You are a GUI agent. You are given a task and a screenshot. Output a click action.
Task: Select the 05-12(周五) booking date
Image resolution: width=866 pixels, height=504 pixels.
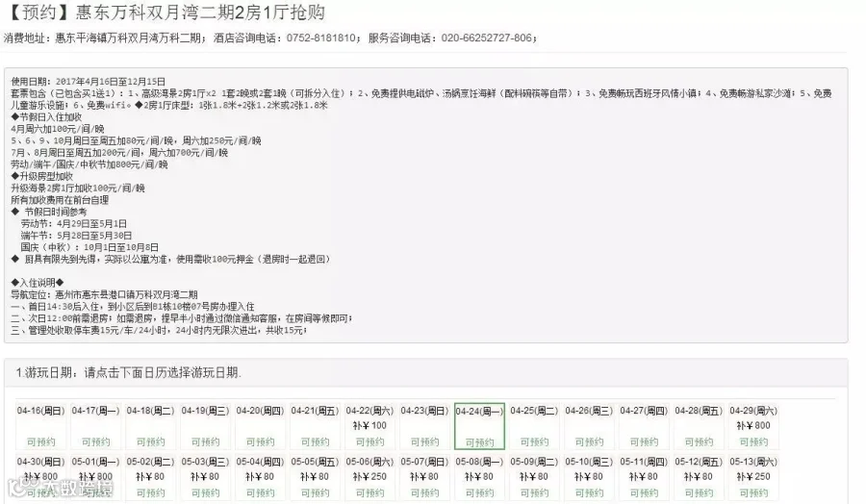tap(699, 477)
